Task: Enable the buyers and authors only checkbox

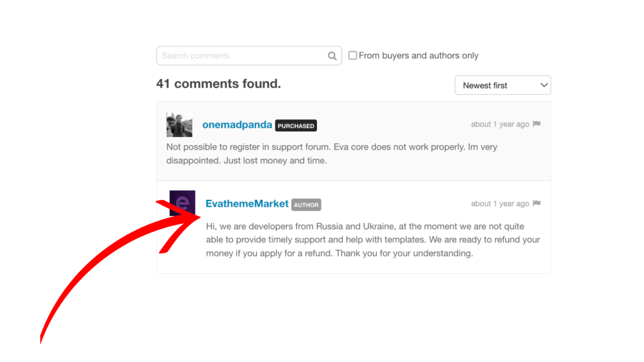Action: 352,55
